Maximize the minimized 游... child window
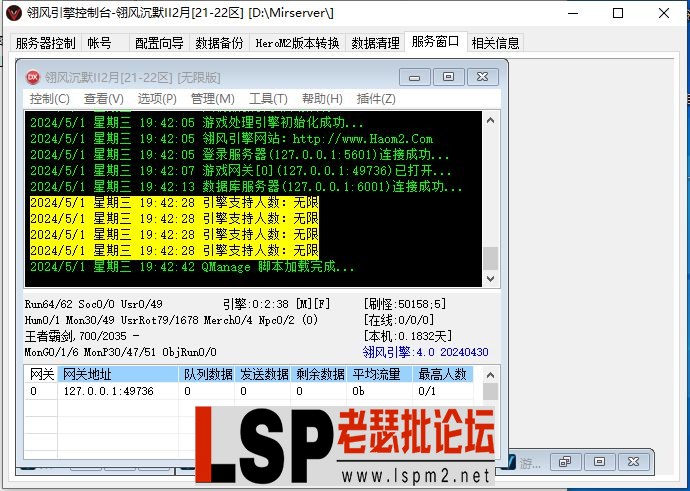Image resolution: width=690 pixels, height=491 pixels. click(599, 462)
